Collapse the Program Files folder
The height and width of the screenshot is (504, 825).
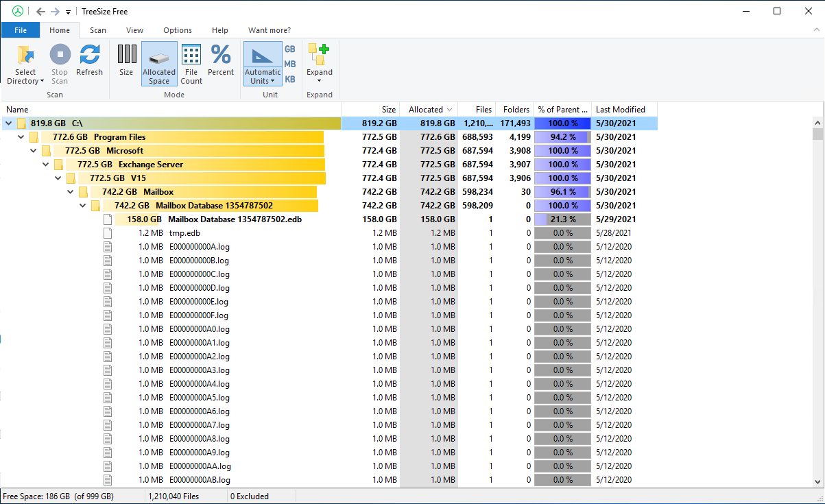click(21, 137)
